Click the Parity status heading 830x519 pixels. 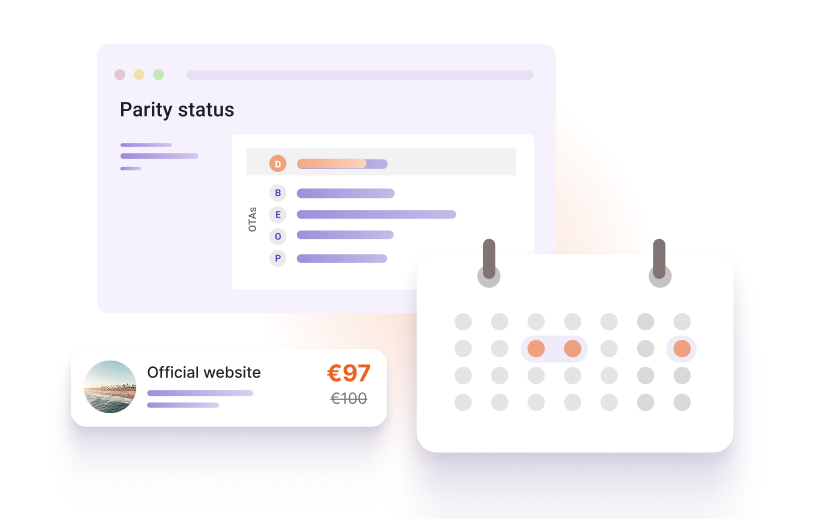point(177,110)
